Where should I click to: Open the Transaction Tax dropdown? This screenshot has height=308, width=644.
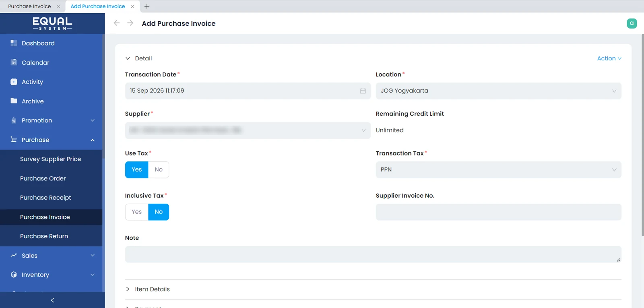[x=498, y=170]
